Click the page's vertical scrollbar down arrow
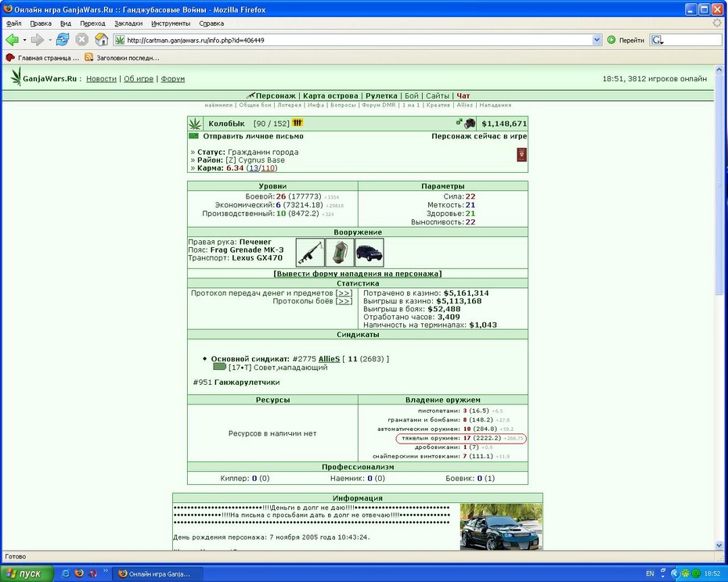Screen dimensions: 728x582 pyautogui.click(x=719, y=545)
